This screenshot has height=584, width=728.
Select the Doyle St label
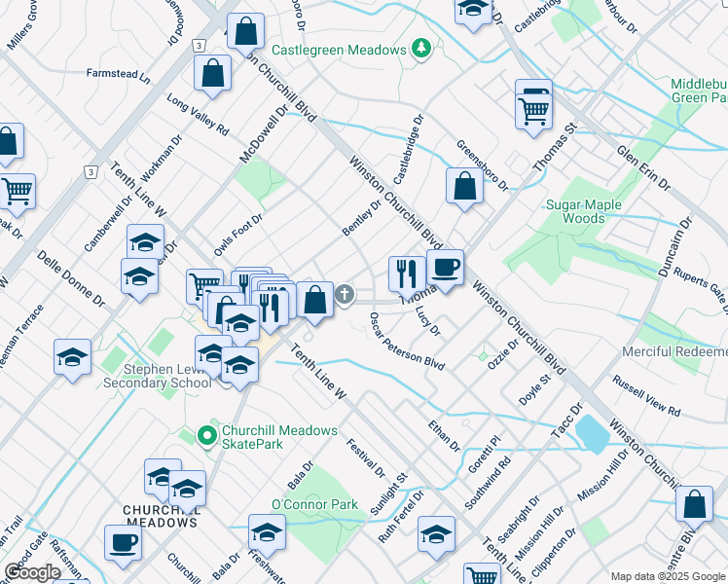[534, 390]
